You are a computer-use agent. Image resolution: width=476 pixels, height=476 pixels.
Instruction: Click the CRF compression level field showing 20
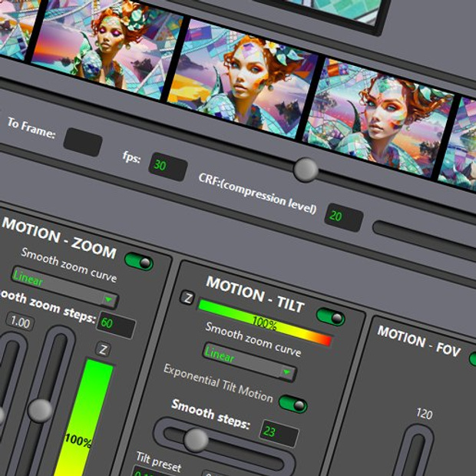pos(343,218)
